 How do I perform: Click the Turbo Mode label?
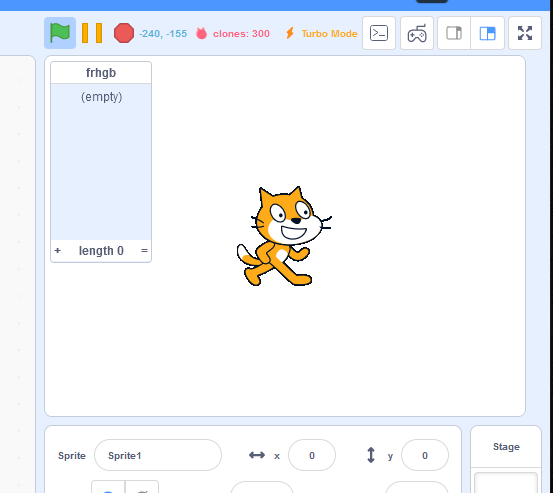329,34
